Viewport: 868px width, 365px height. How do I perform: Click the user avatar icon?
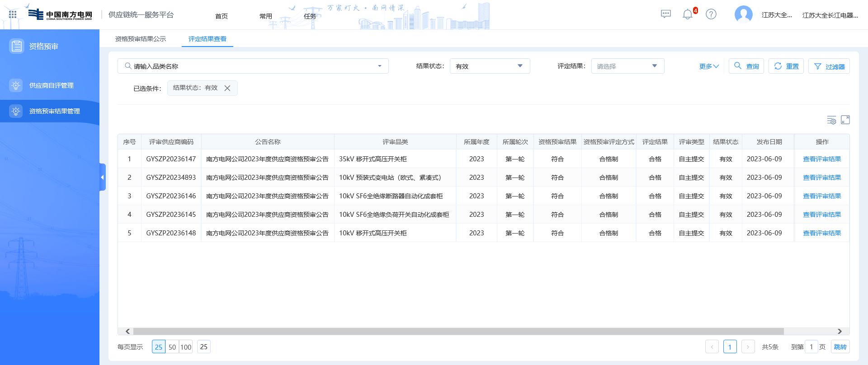click(x=743, y=14)
